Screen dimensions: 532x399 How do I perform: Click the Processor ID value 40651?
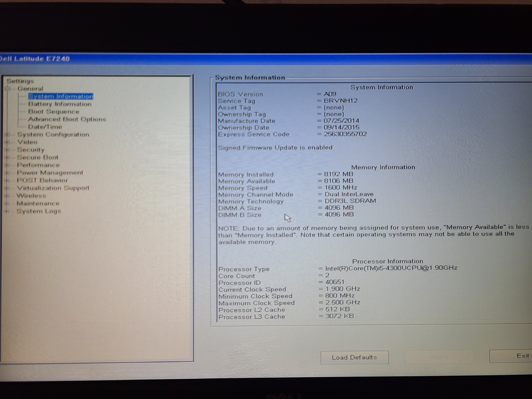[x=335, y=282]
